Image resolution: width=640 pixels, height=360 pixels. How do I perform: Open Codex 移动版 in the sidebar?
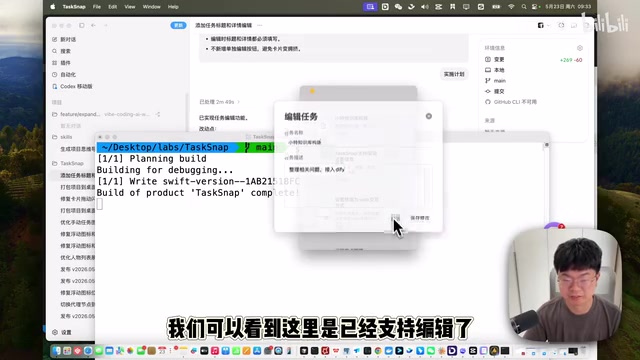(72, 87)
